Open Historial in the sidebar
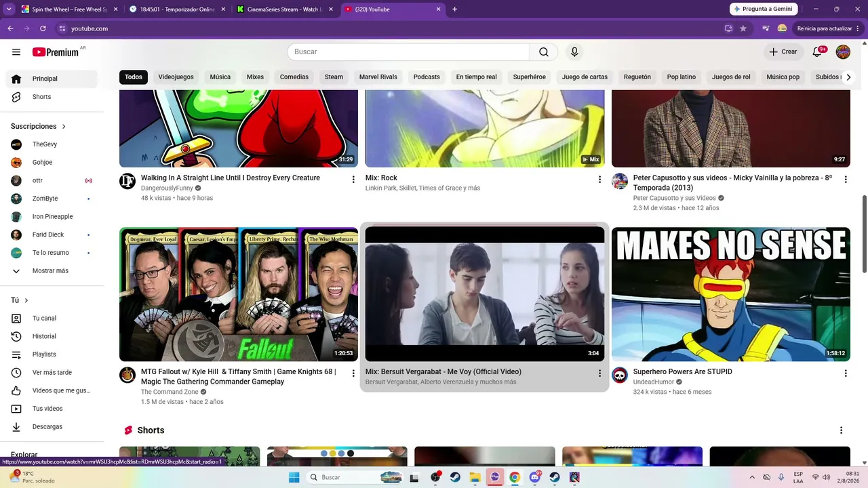 pyautogui.click(x=52, y=337)
